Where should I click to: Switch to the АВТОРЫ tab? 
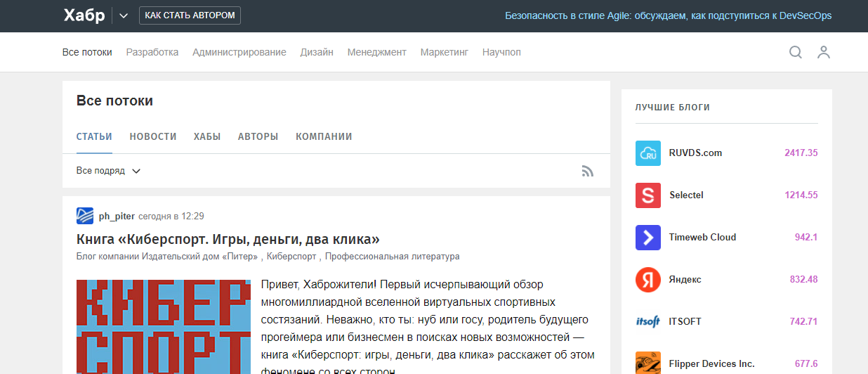[x=258, y=136]
